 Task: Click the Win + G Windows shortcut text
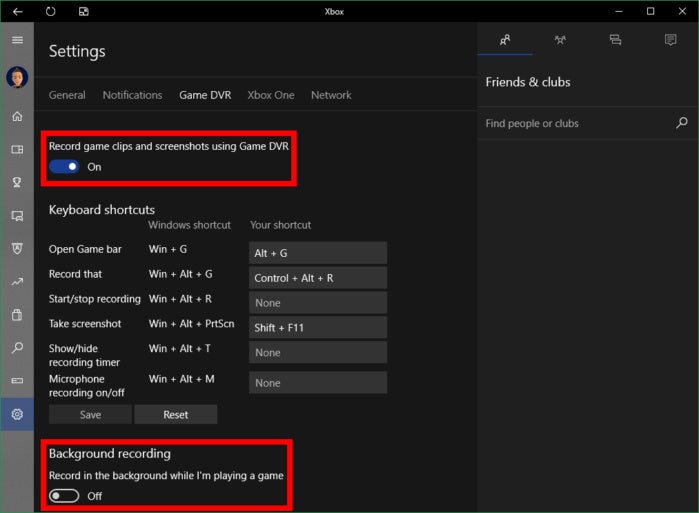[x=168, y=249]
